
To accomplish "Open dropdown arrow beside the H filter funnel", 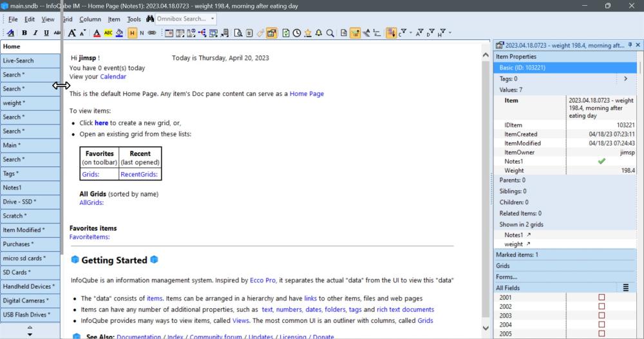I will pyautogui.click(x=450, y=33).
